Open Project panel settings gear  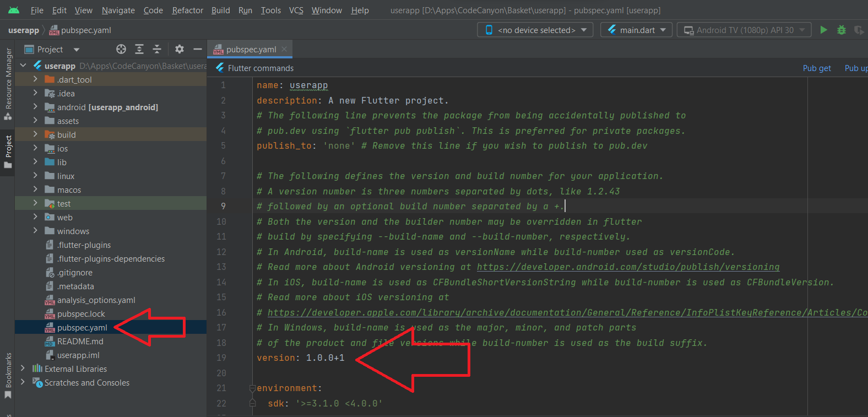point(180,49)
